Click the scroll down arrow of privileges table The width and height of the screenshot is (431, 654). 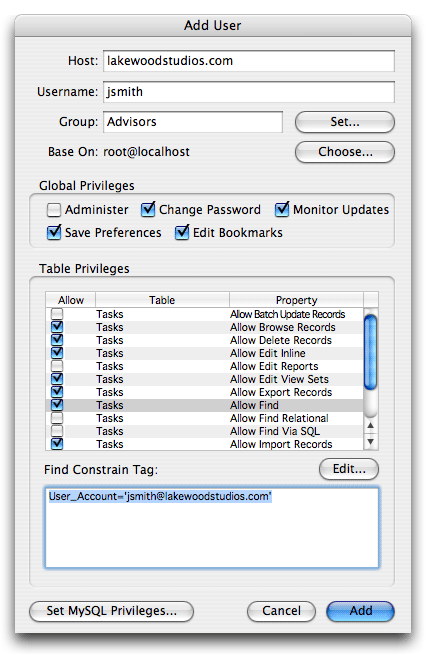click(x=371, y=442)
